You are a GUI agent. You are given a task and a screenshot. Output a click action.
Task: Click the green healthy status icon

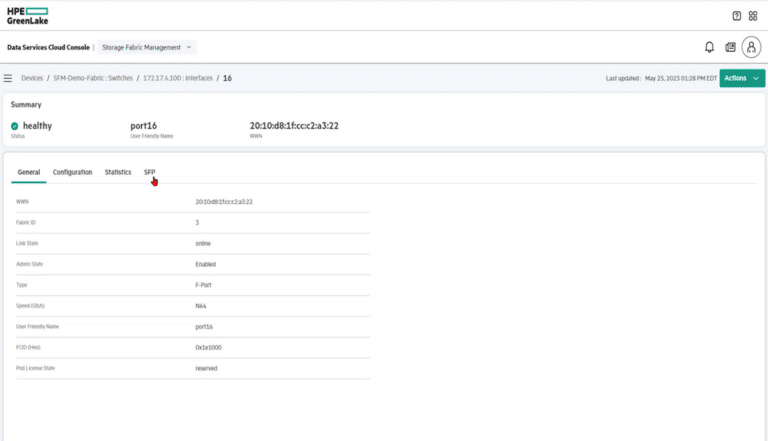[x=14, y=126]
